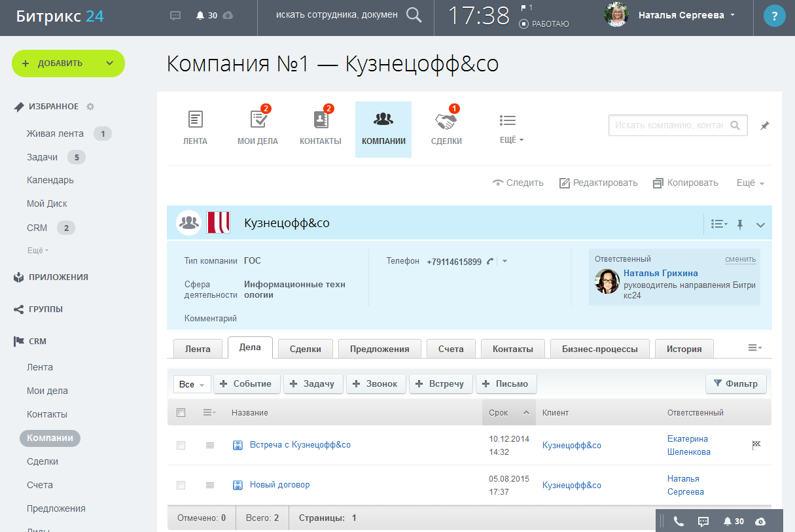Click the phone handset icon next to number
Screen dimensions: 795x532
point(489,261)
